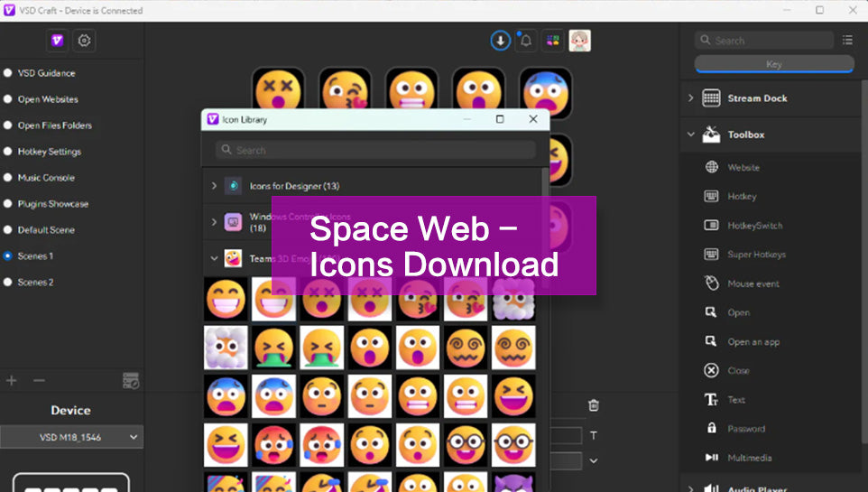Select the X-eyes emoji key on the deck
This screenshot has height=492, width=868.
[278, 90]
